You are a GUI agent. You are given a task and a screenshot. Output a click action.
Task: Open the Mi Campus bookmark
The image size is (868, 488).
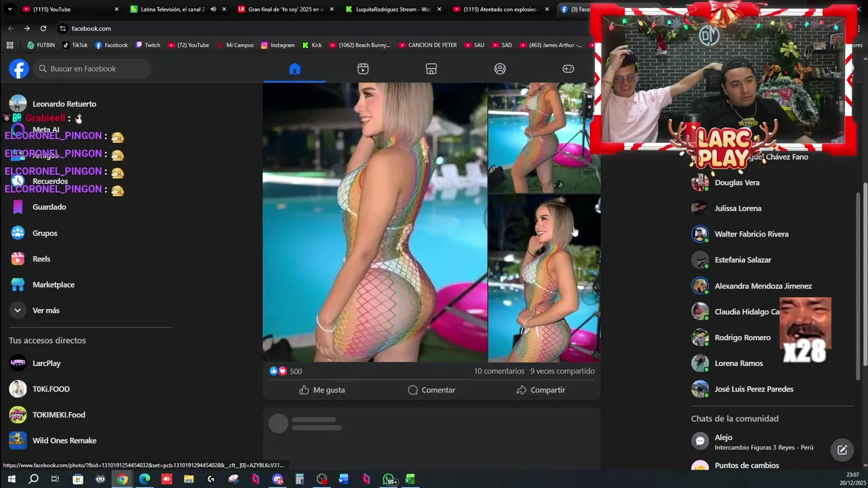point(235,45)
